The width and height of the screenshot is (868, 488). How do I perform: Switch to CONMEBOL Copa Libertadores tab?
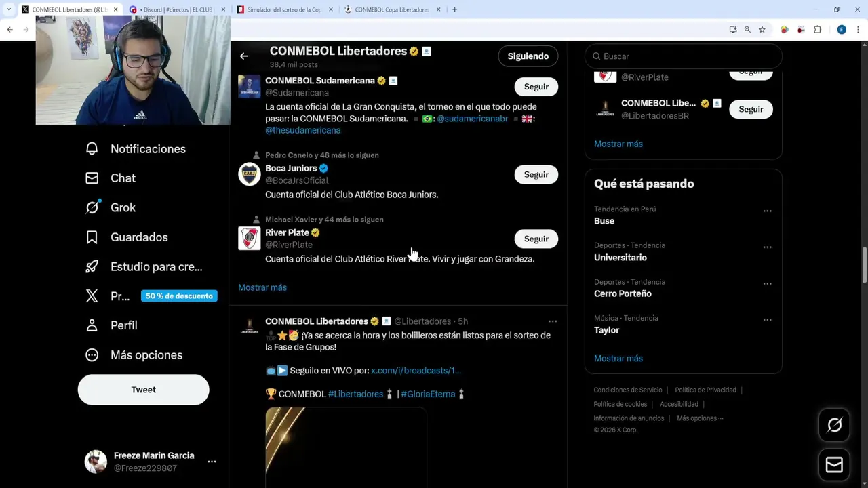pyautogui.click(x=391, y=9)
